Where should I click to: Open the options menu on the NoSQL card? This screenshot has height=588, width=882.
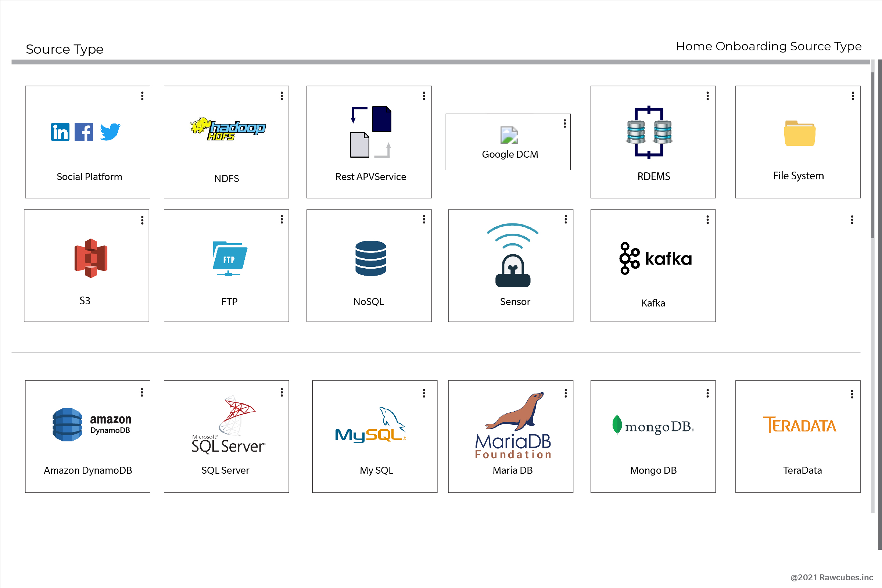tap(424, 219)
